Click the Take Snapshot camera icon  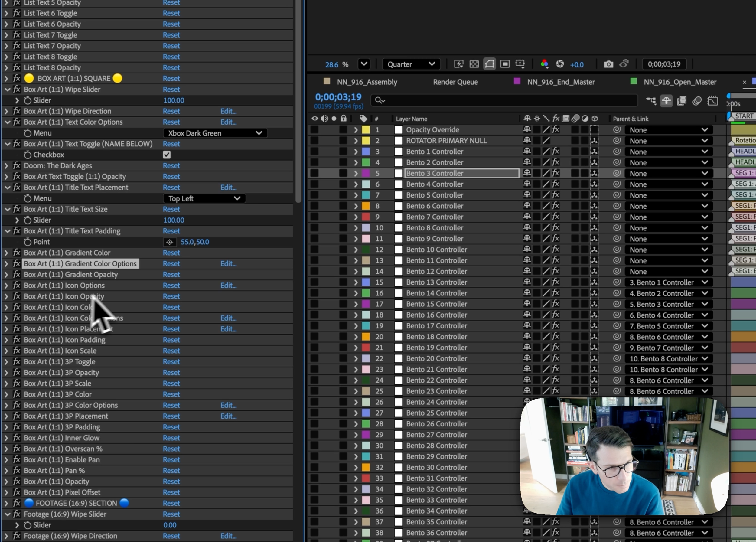pyautogui.click(x=608, y=64)
